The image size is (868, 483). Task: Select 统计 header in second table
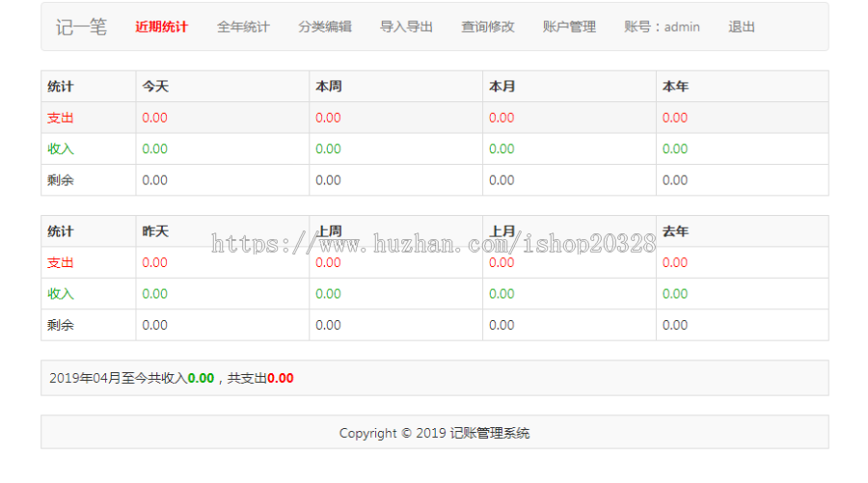pos(61,231)
